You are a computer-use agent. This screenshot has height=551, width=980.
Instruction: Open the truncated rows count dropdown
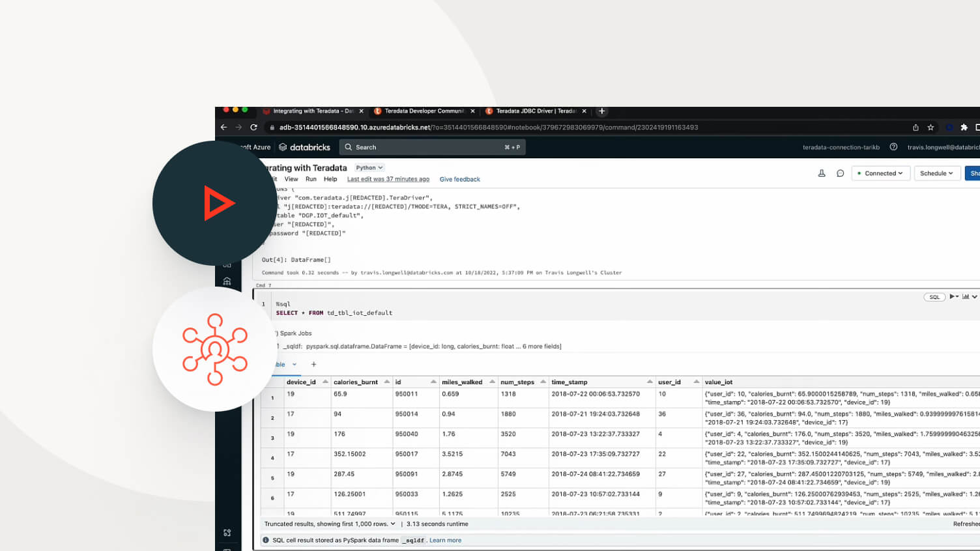392,524
